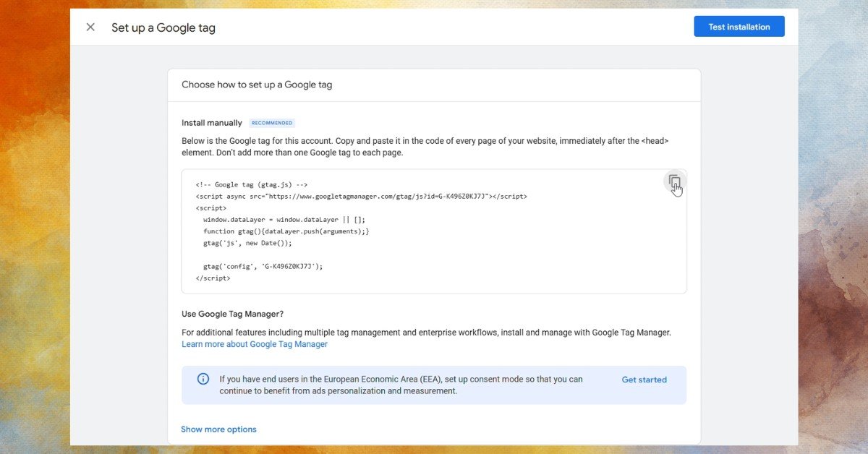
Task: Close the Set up a Google tag dialog
Action: coord(90,27)
